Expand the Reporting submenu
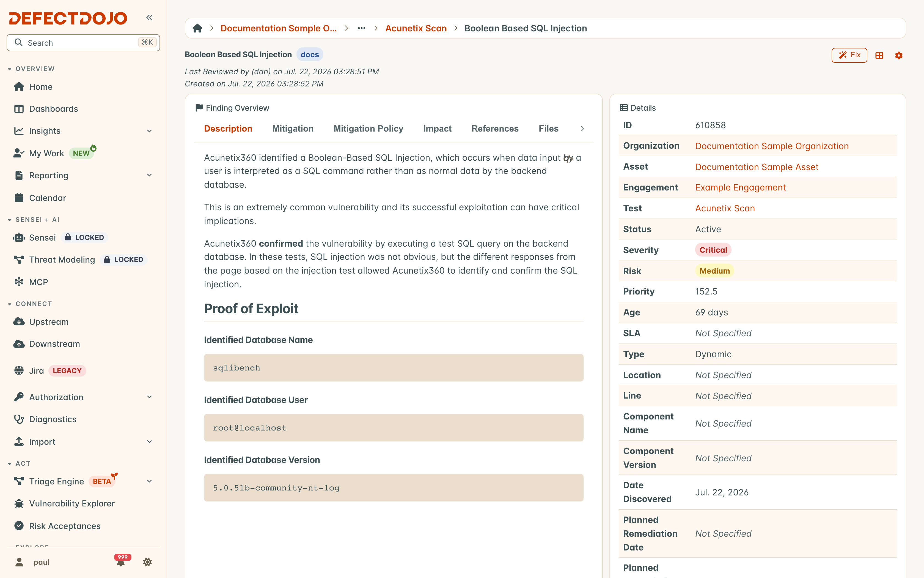The width and height of the screenshot is (924, 578). point(149,176)
